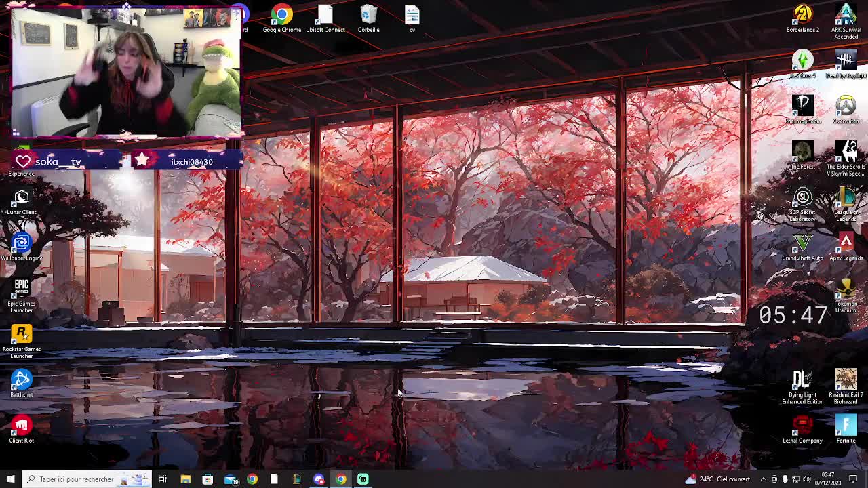Click the webcam overlay thumbnail

point(126,72)
